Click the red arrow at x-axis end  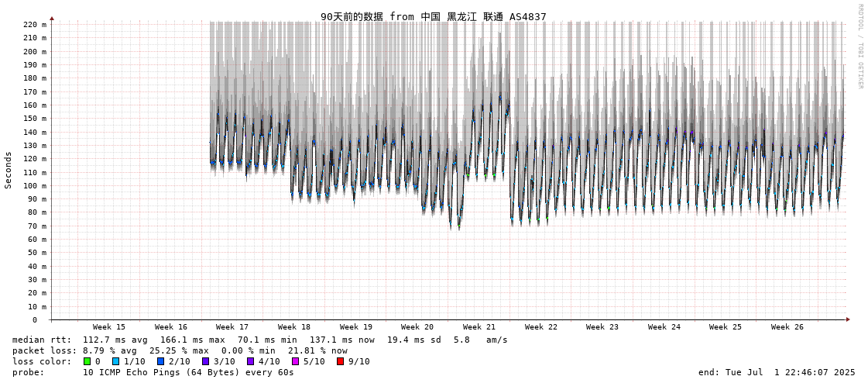click(x=848, y=319)
